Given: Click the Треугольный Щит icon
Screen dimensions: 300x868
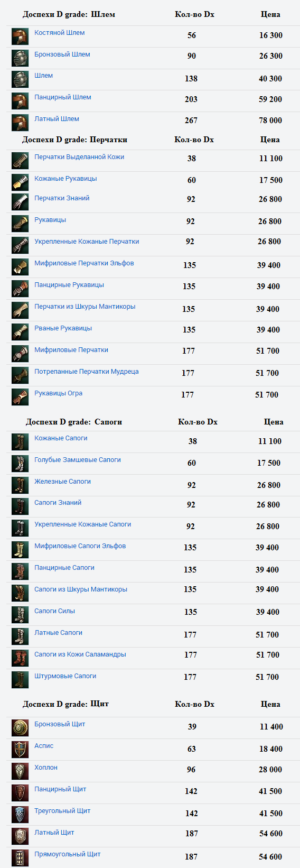Looking at the screenshot, I should (20, 815).
